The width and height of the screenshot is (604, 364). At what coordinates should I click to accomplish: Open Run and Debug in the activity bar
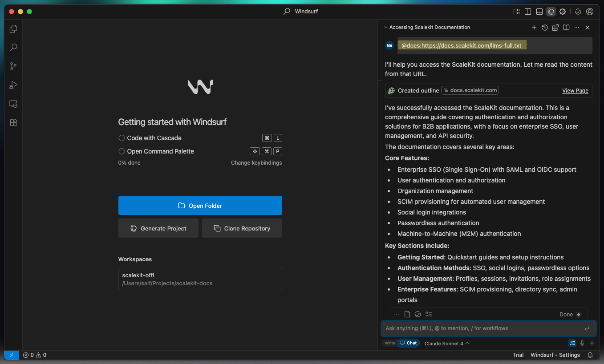tap(13, 85)
